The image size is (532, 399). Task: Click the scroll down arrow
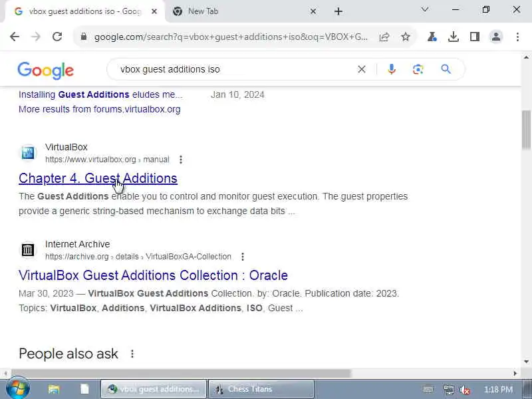pyautogui.click(x=526, y=362)
